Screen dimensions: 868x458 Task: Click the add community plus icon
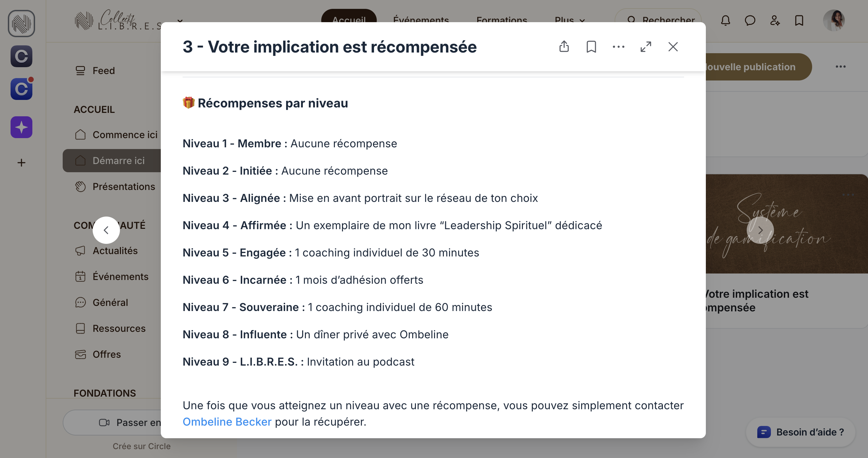pyautogui.click(x=21, y=163)
